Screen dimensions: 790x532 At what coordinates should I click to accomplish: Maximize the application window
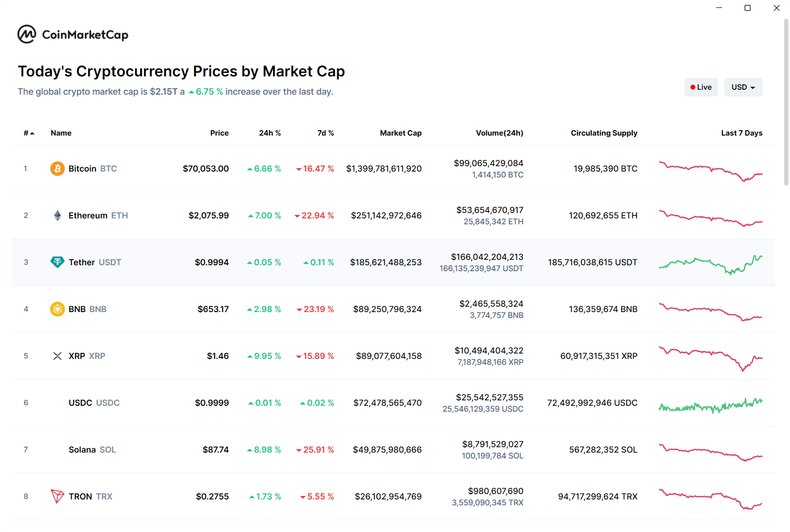748,8
